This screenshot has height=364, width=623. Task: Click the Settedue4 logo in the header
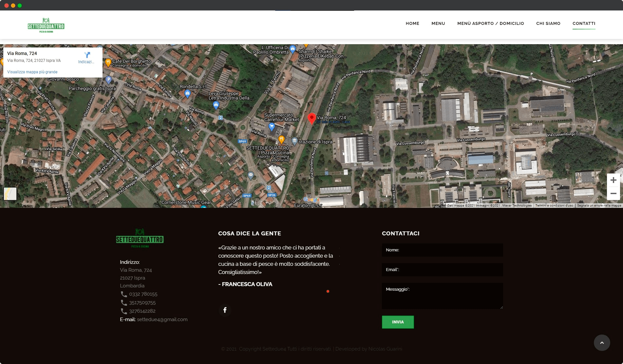pos(46,25)
